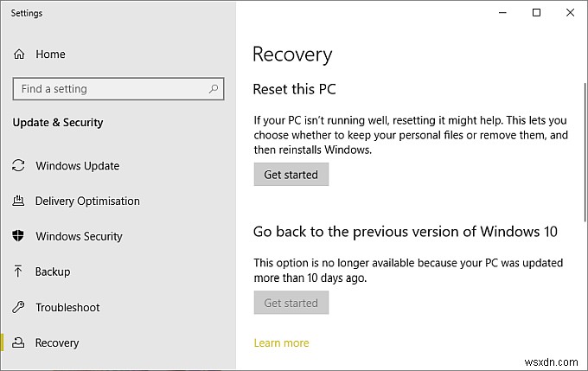Open the Windows Update section
588x371 pixels.
click(77, 166)
